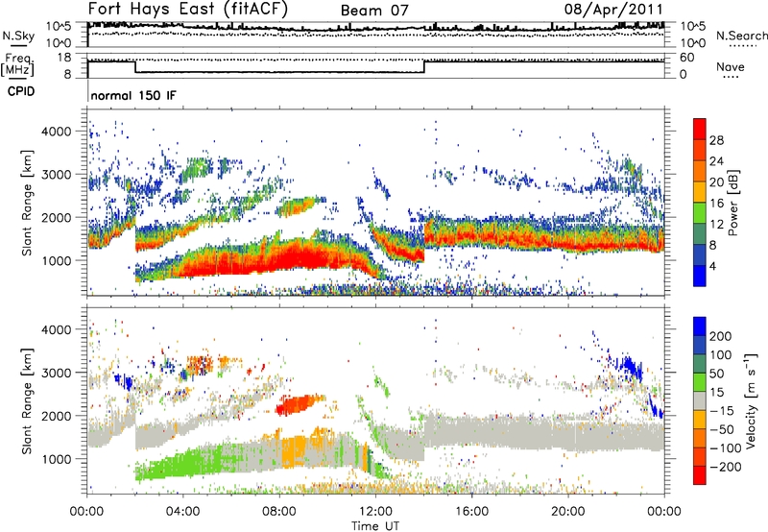Click the "N.Sky" noise label
The width and height of the screenshot is (768, 532).
pyautogui.click(x=18, y=36)
